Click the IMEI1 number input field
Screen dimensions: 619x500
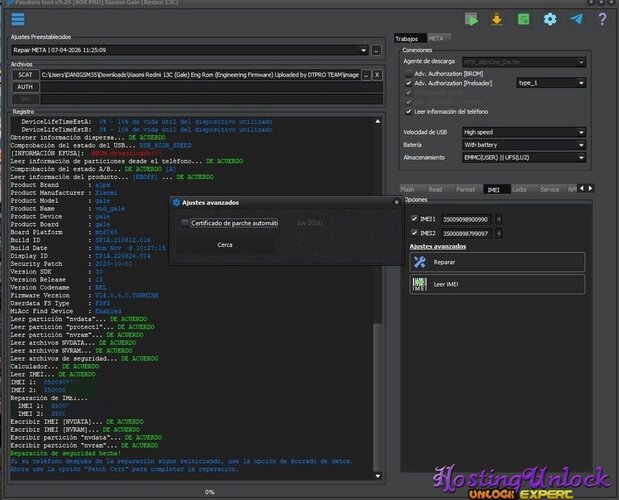[x=466, y=219]
